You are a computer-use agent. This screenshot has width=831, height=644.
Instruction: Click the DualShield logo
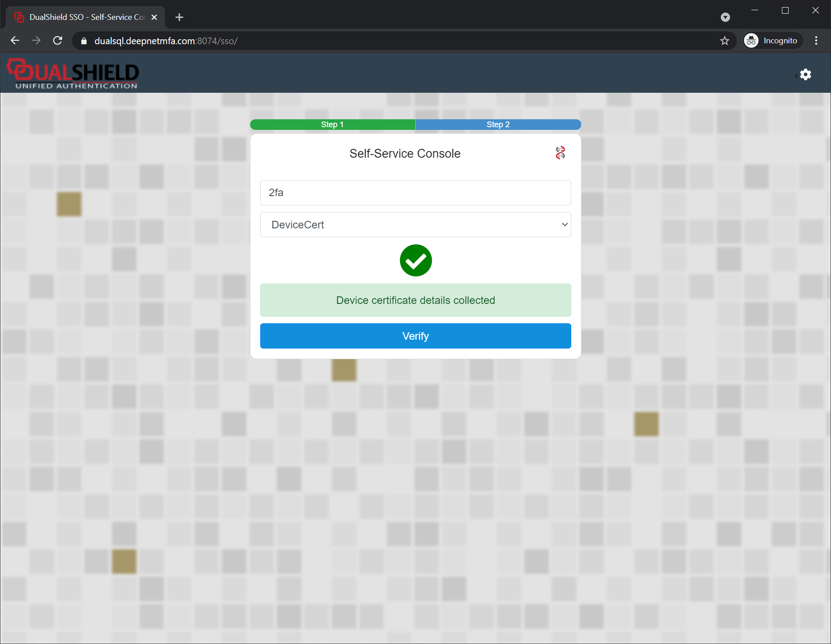point(73,74)
